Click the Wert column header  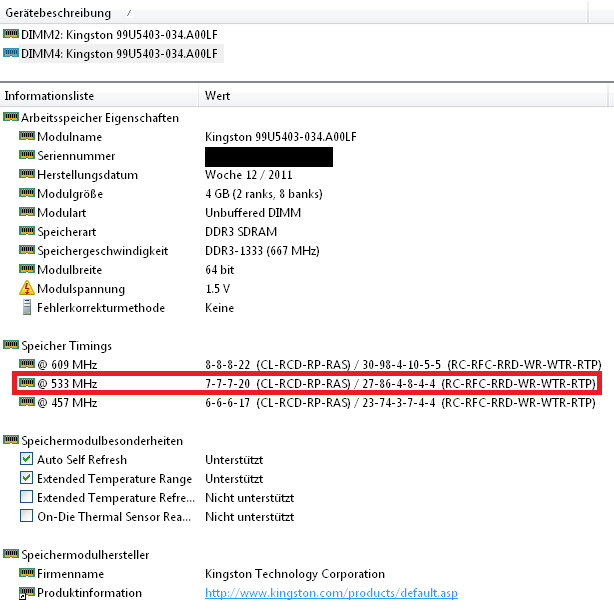tap(403, 96)
